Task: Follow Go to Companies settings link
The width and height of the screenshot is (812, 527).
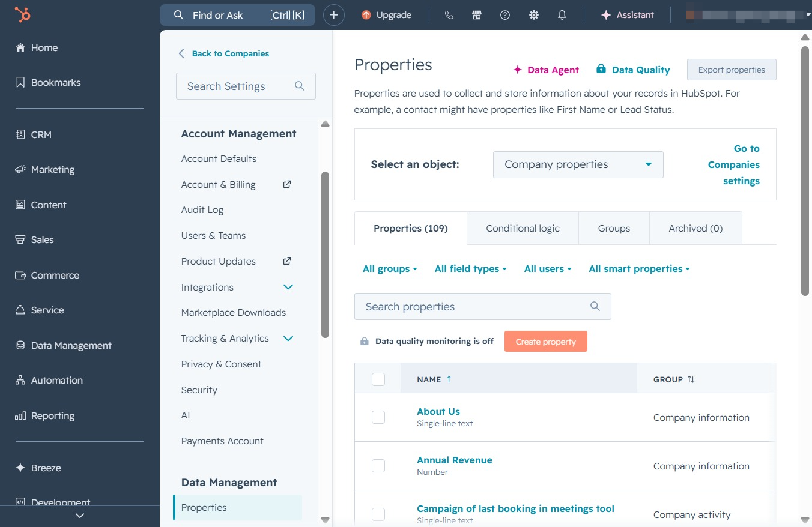Action: point(733,164)
